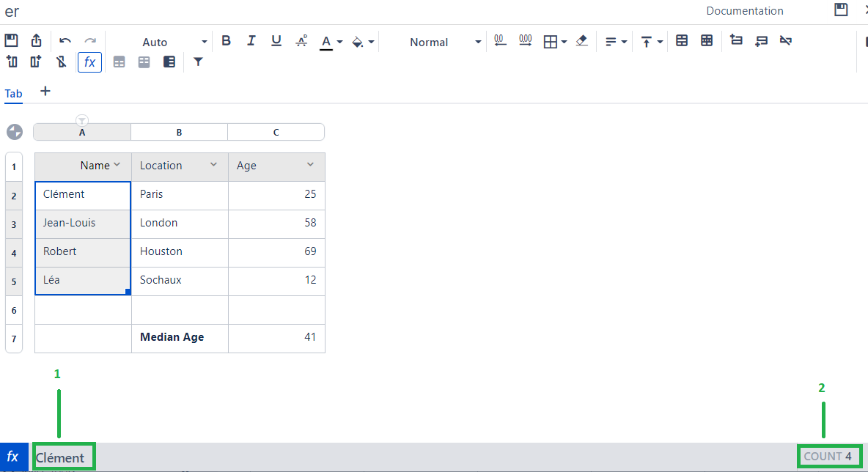This screenshot has width=868, height=472.
Task: Toggle bold formatting
Action: [227, 41]
